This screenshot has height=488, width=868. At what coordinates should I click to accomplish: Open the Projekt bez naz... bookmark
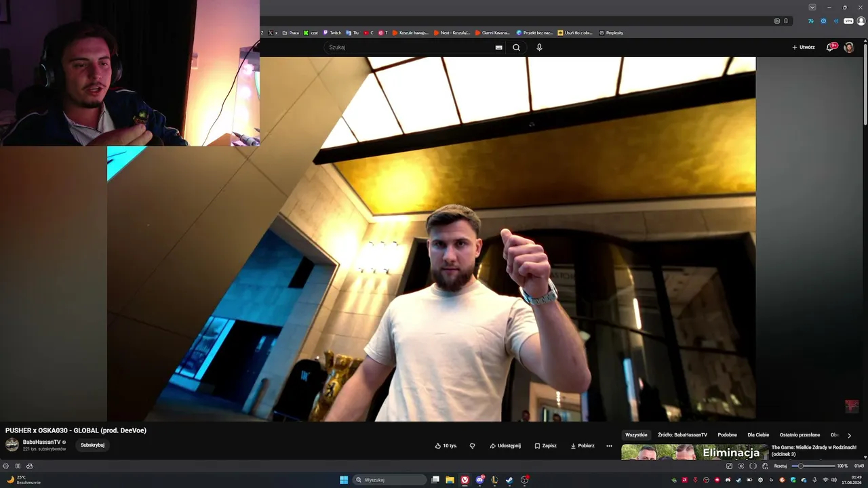[x=535, y=33]
